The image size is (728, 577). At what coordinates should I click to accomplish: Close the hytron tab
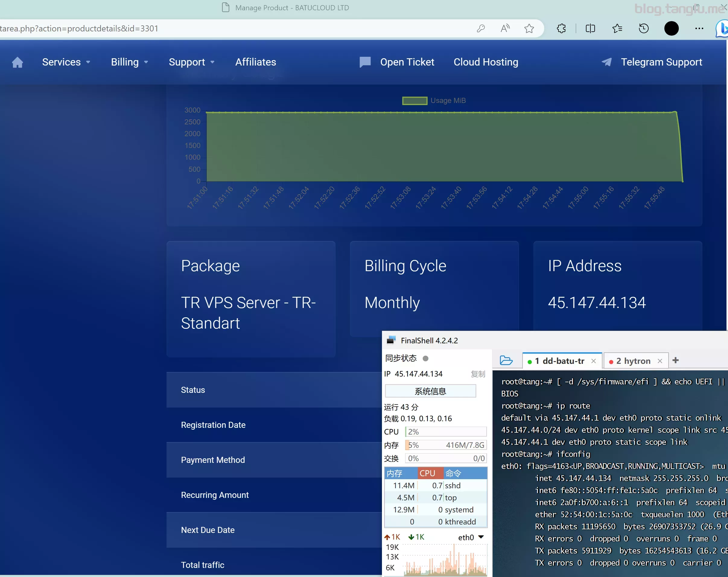(660, 361)
